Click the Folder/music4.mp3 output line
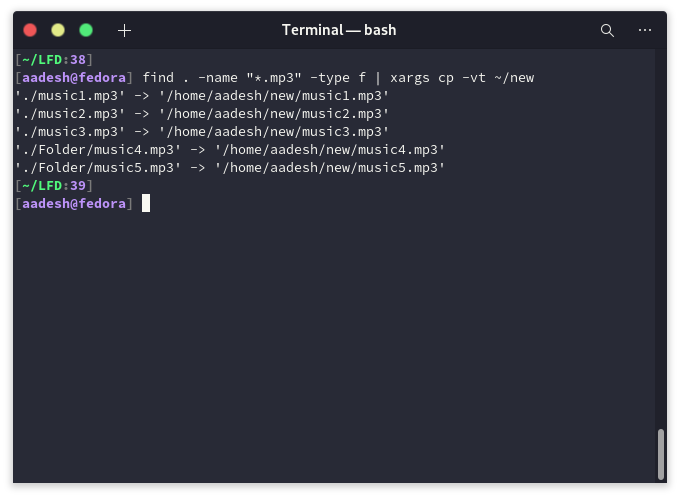 [230, 149]
